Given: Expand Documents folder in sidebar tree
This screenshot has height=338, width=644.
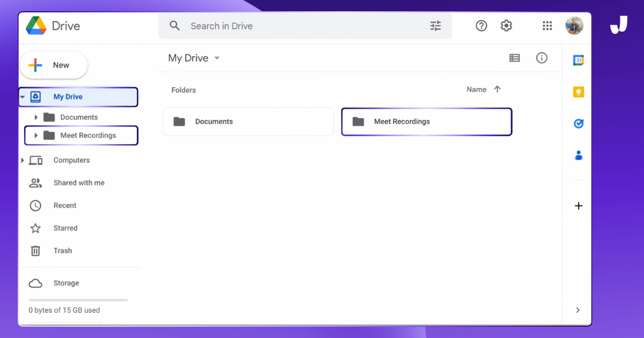Looking at the screenshot, I should pyautogui.click(x=36, y=117).
